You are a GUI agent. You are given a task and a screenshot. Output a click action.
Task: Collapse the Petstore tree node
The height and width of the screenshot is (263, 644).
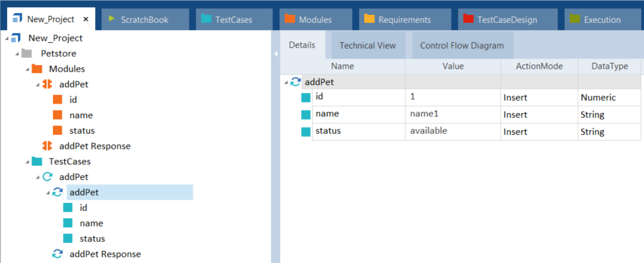pos(17,54)
